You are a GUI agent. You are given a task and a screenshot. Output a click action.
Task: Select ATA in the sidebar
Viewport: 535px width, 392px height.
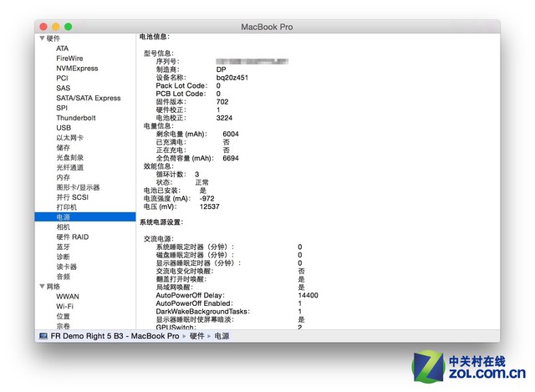coord(63,48)
